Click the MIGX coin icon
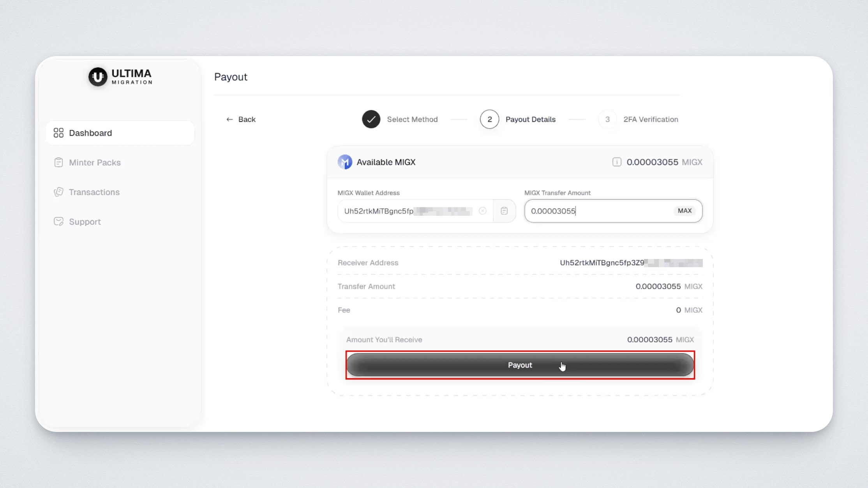868x488 pixels. (345, 162)
